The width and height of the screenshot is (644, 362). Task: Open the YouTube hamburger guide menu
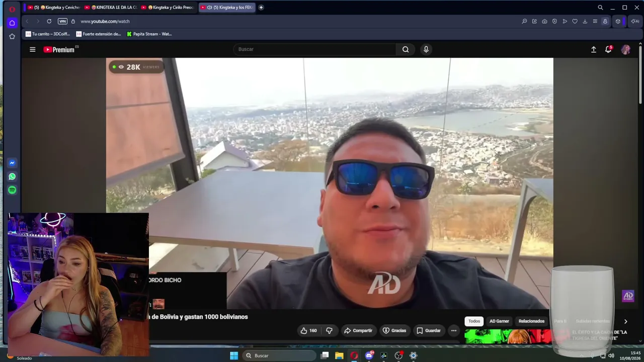33,49
